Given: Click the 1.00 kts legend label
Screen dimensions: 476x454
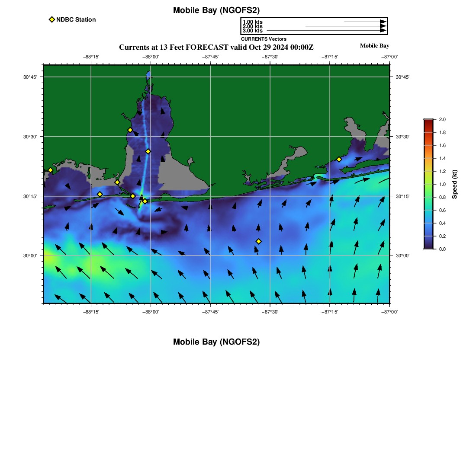Looking at the screenshot, I should click(253, 22).
